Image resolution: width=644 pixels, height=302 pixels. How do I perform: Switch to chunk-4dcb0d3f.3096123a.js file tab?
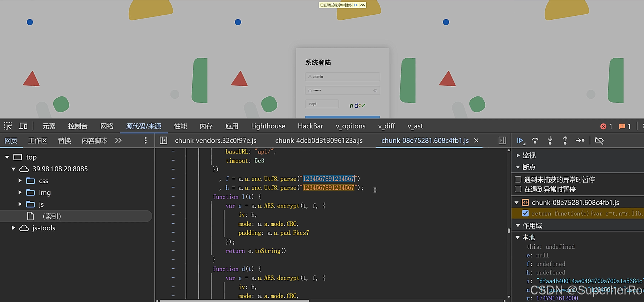319,141
